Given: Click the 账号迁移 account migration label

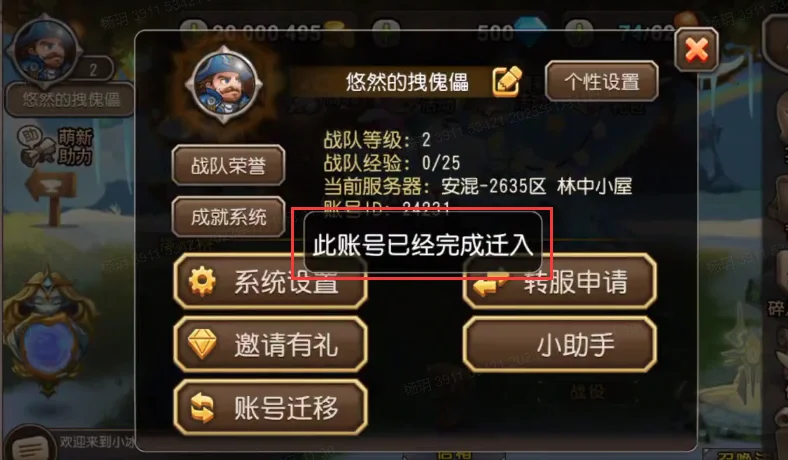Looking at the screenshot, I should coord(286,408).
